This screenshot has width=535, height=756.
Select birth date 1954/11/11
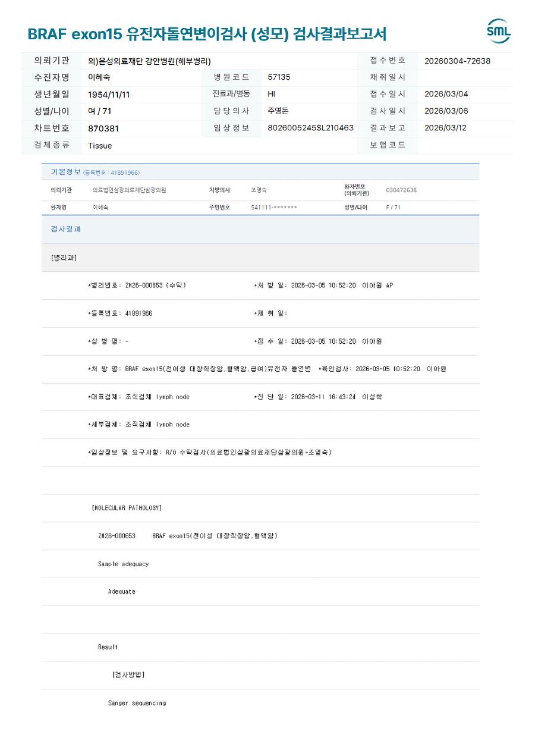point(109,95)
